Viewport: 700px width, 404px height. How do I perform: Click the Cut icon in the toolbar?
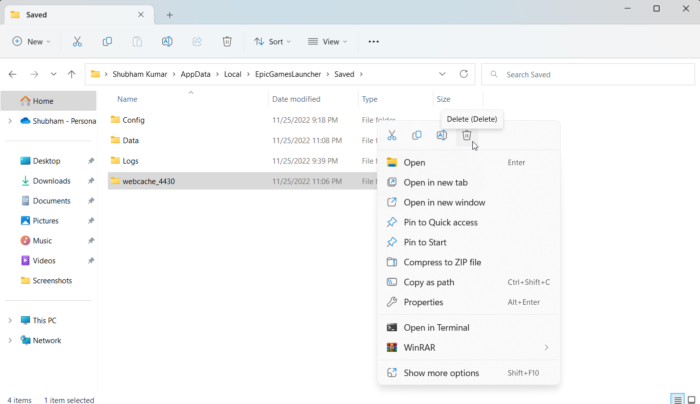point(77,42)
